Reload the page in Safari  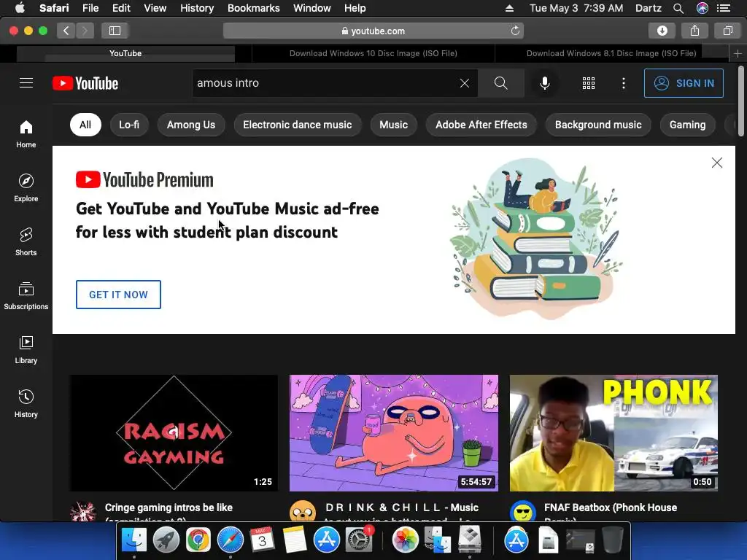pos(515,31)
